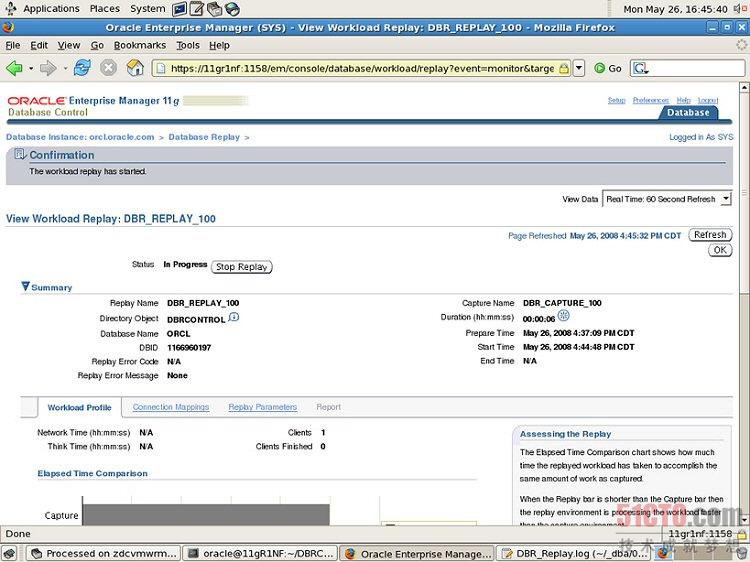
Task: Switch to the Connection Mappings tab
Action: pos(171,407)
